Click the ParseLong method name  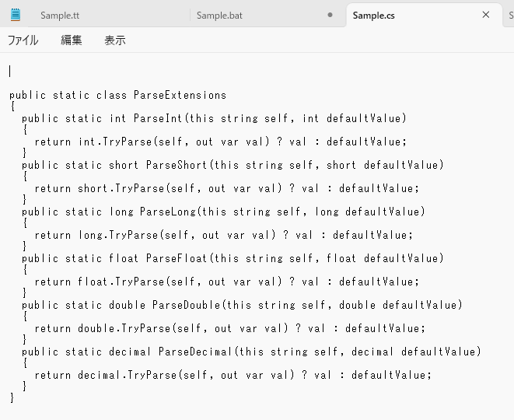(167, 212)
